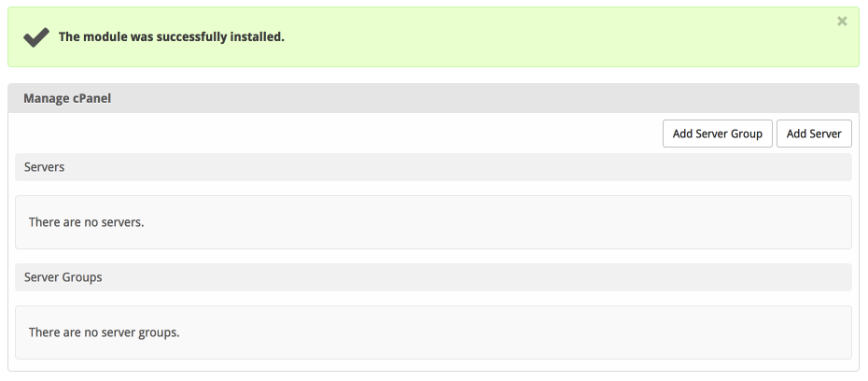Click the Add Server Group button
868x381 pixels.
718,134
